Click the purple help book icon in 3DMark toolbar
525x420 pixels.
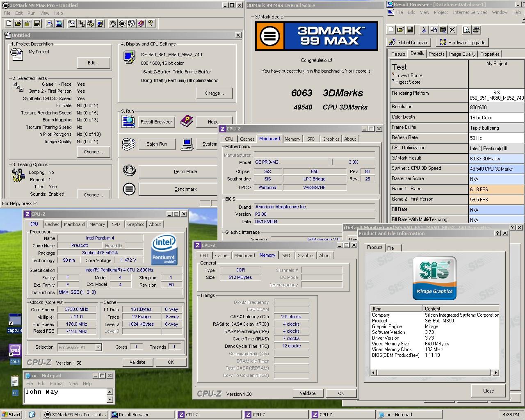point(141,23)
